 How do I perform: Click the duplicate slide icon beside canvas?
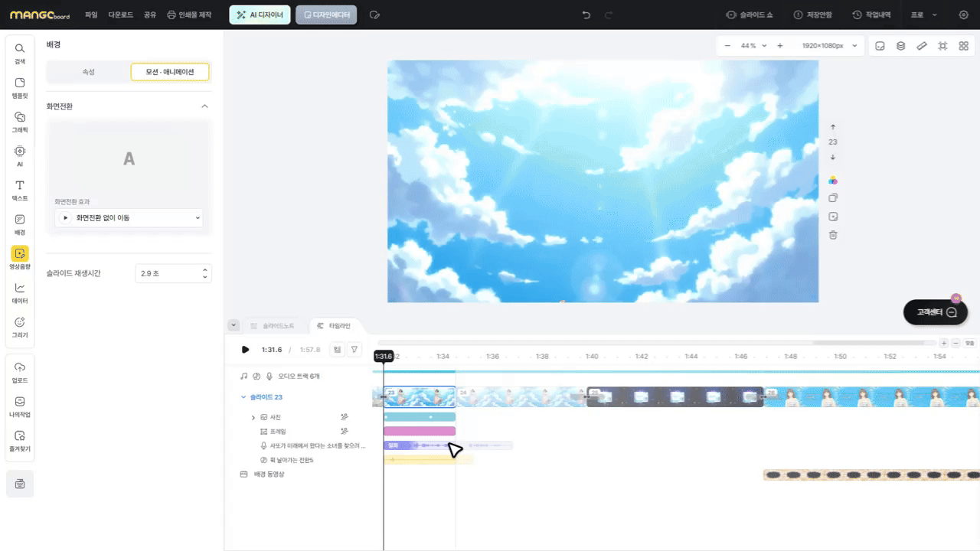833,198
